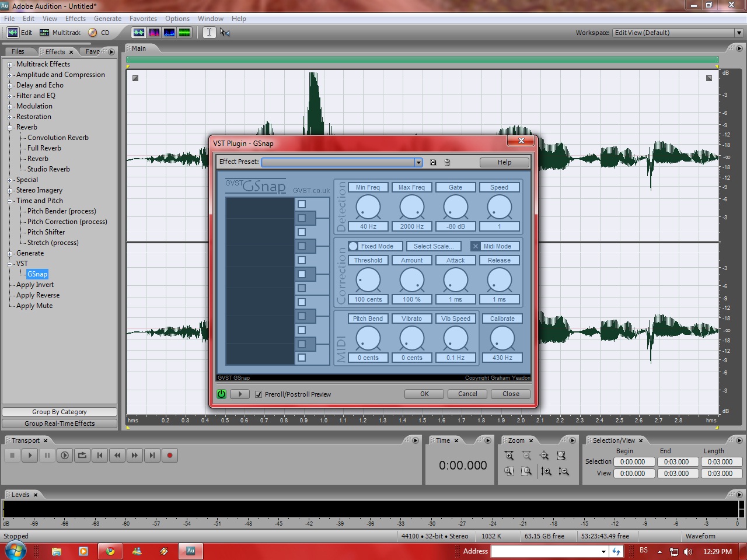747x560 pixels.
Task: Open the File menu
Action: click(9, 19)
